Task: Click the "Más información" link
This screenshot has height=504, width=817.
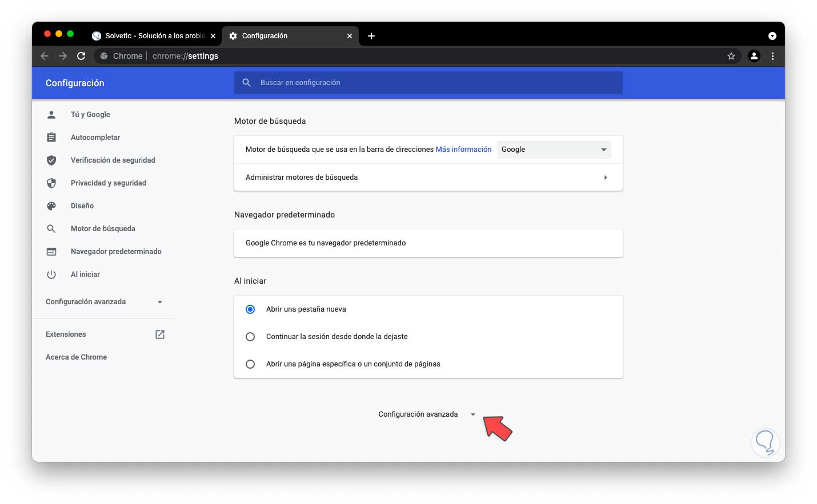Action: point(463,150)
